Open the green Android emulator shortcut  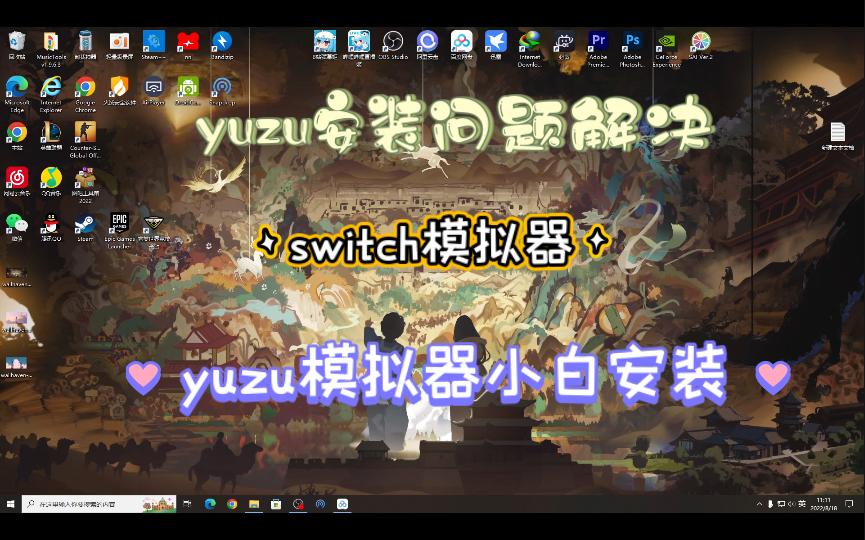188,87
